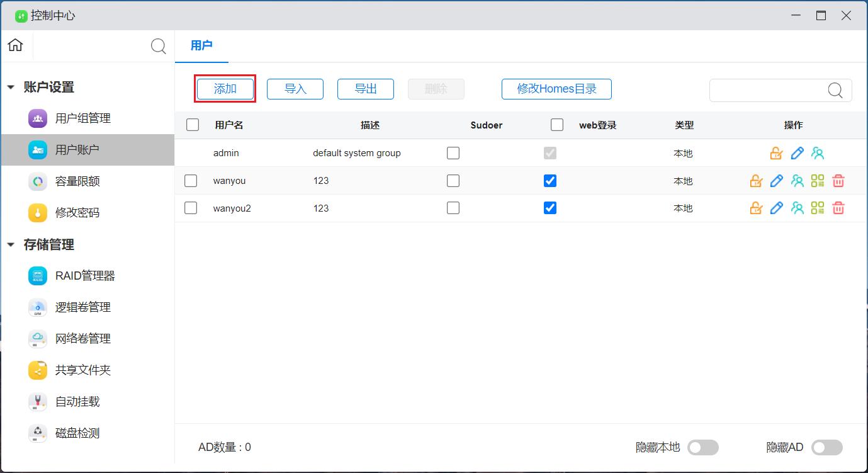Click the orange lock icon for admin
Screen dimensions: 868x473
click(776, 153)
